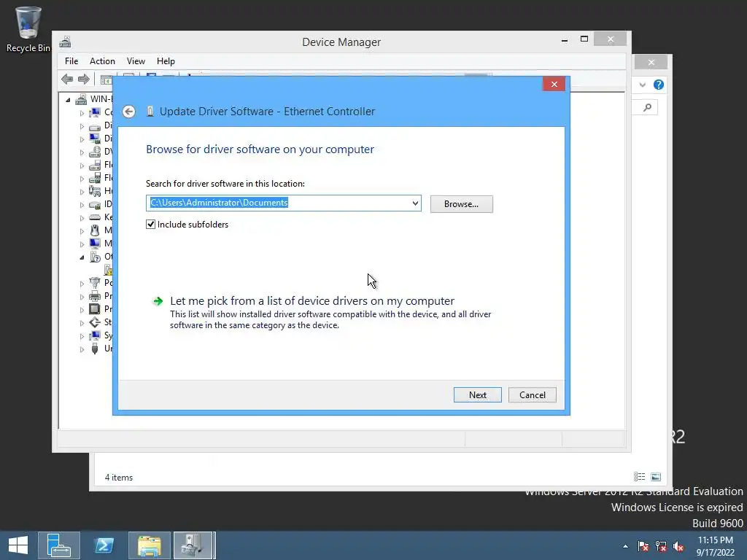Select the Processors chip icon
The height and width of the screenshot is (560, 747).
95,309
